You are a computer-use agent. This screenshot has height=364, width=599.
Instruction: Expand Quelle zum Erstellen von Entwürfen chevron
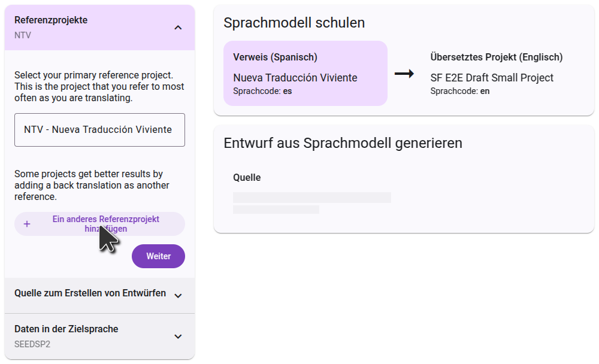tap(178, 295)
